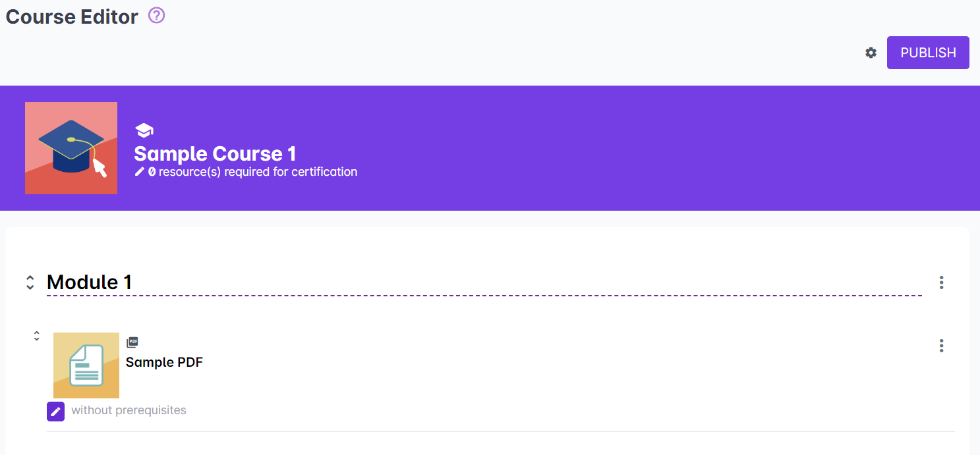The height and width of the screenshot is (455, 980).
Task: Click the purple edit prerequisites pencil button
Action: point(56,411)
